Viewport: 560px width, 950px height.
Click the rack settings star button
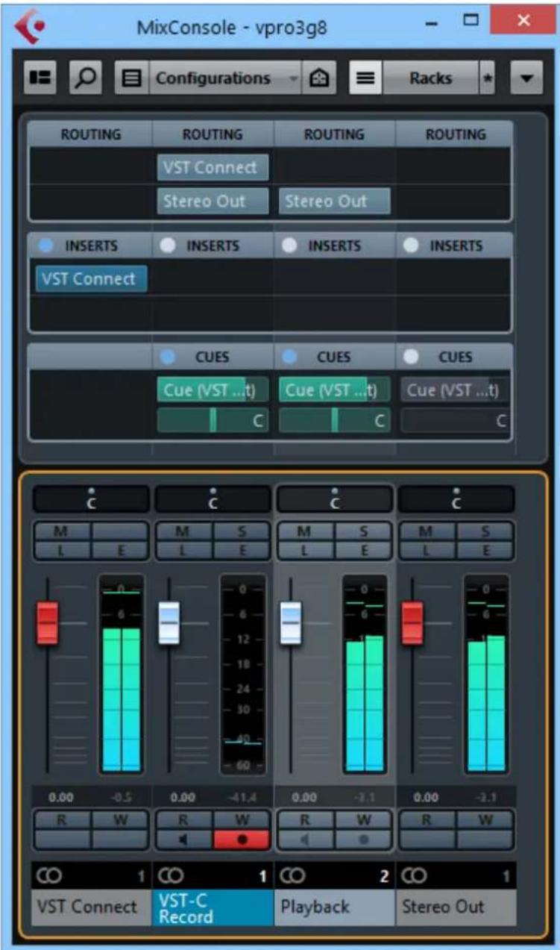pyautogui.click(x=487, y=78)
